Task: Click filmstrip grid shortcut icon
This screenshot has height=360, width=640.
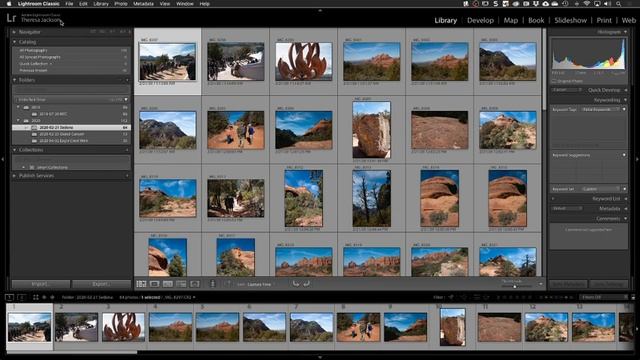Action: pos(36,298)
